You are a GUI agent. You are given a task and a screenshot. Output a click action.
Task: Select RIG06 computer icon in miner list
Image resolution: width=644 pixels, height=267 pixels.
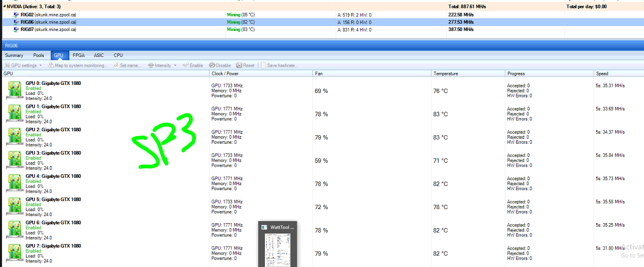(16, 22)
